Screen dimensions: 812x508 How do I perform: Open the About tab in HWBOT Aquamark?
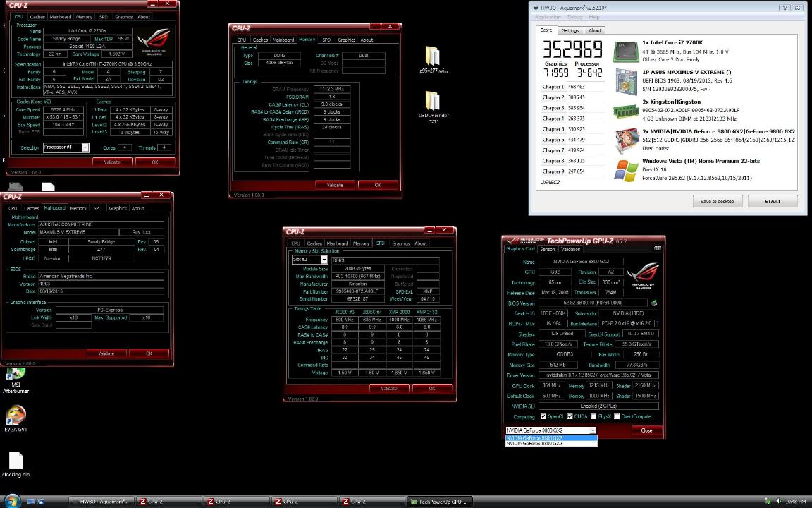point(595,30)
